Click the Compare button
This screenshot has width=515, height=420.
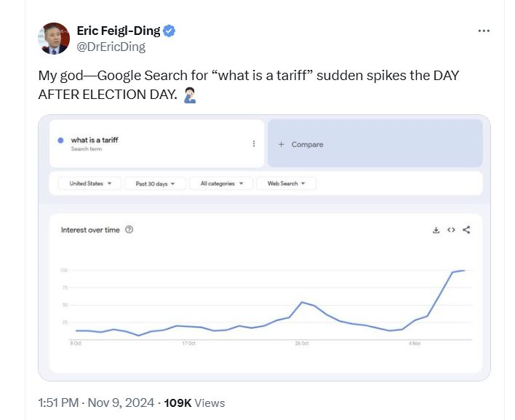tap(375, 143)
